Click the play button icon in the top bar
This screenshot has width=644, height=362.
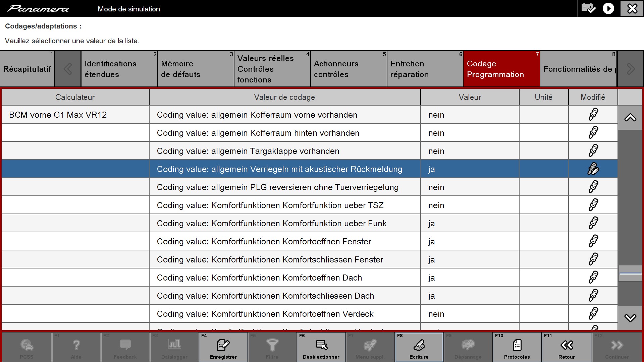[608, 8]
